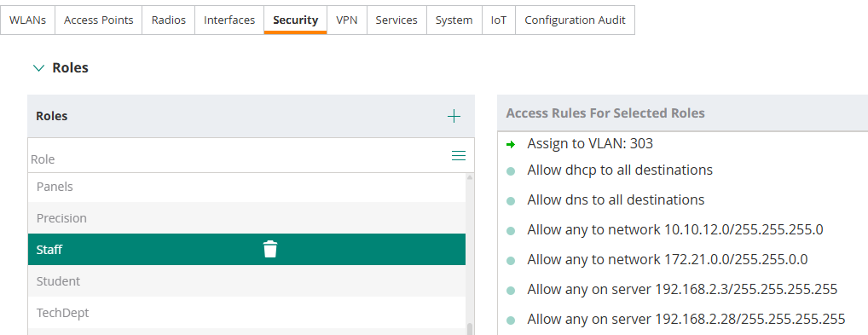View the Configuration Audit tab
The width and height of the screenshot is (868, 335).
point(575,20)
